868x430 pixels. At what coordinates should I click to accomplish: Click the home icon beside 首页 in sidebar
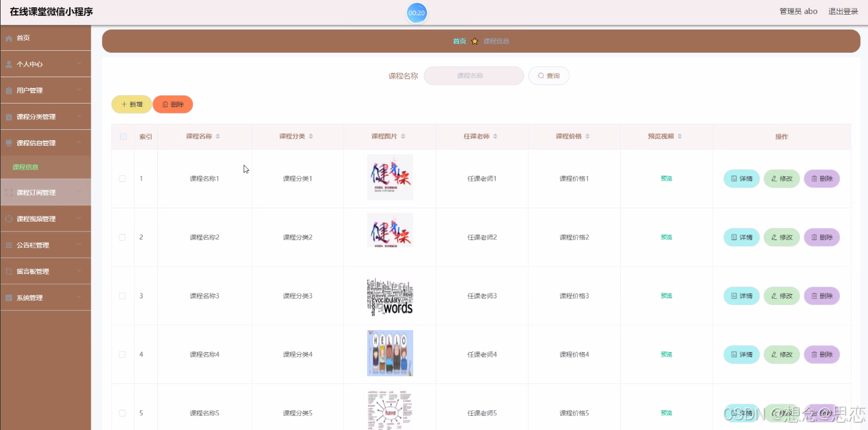(x=9, y=38)
